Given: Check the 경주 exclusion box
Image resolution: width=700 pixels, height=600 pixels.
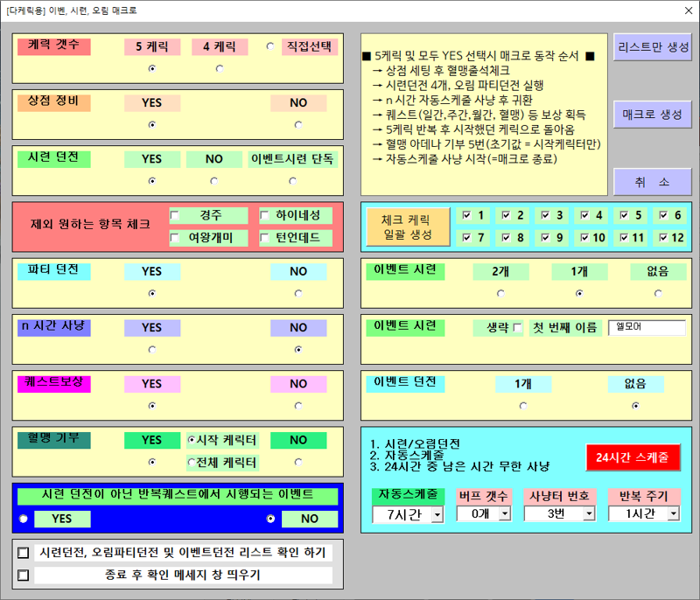Looking at the screenshot, I should 174,216.
